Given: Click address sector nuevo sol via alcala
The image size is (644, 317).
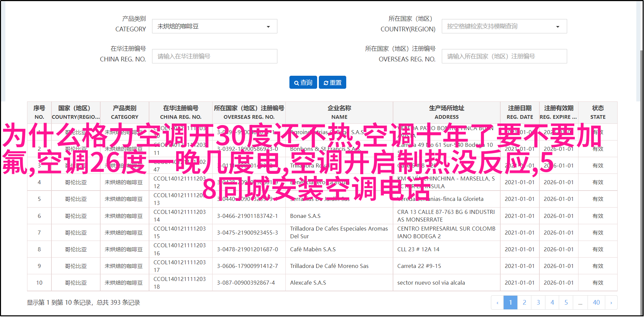Looking at the screenshot, I should coord(431,283).
